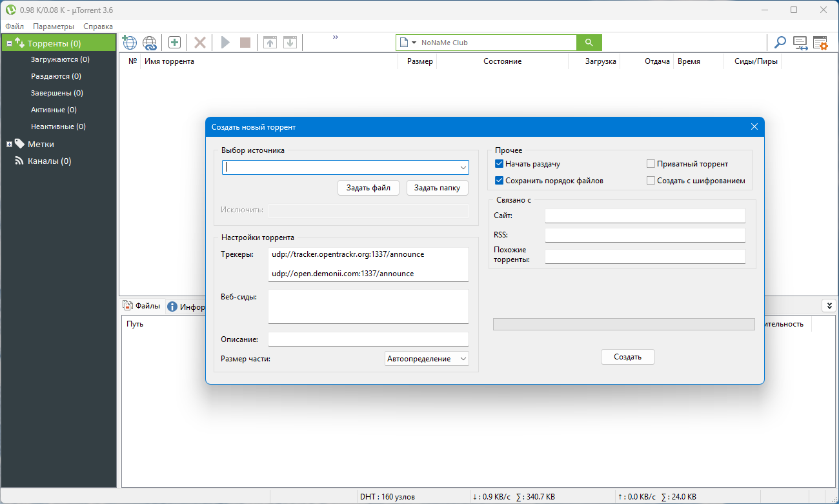Expand the "Метки" tree node
The height and width of the screenshot is (504, 839).
tap(9, 145)
